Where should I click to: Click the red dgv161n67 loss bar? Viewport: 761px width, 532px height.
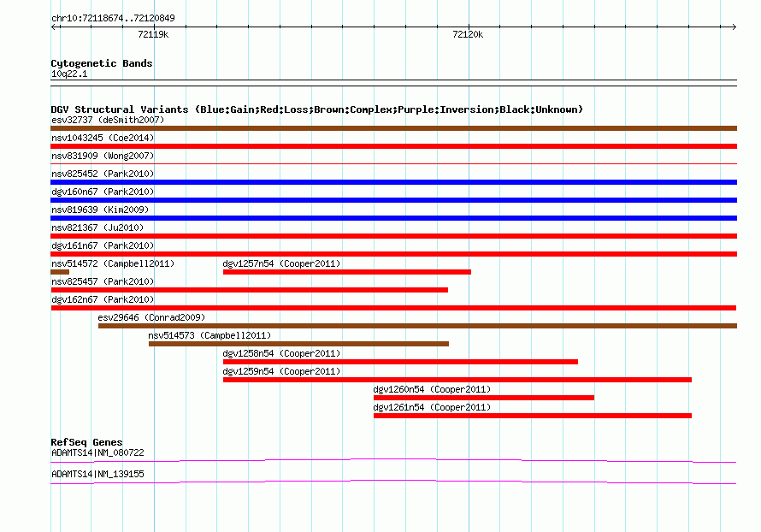click(x=393, y=254)
